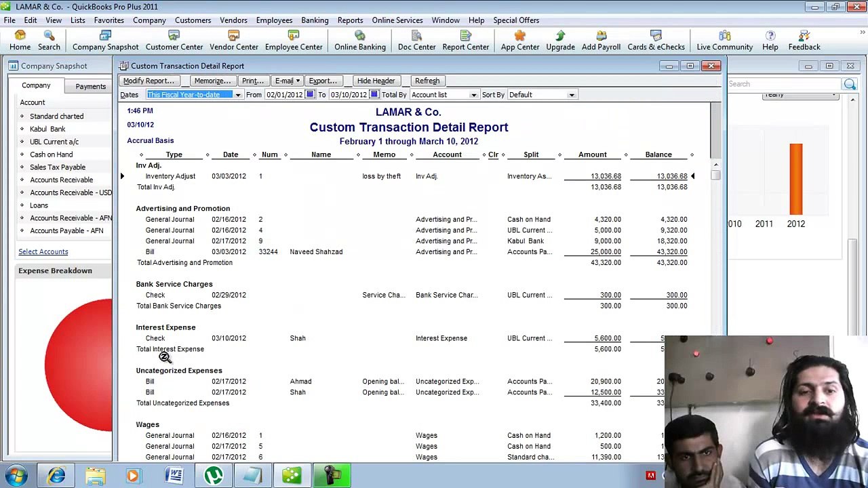
Task: Open the App Center
Action: click(520, 40)
